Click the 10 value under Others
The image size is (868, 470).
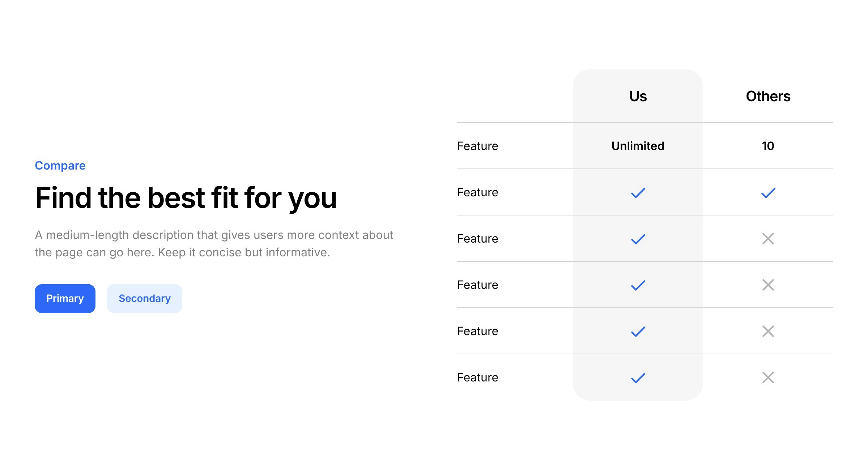(768, 146)
